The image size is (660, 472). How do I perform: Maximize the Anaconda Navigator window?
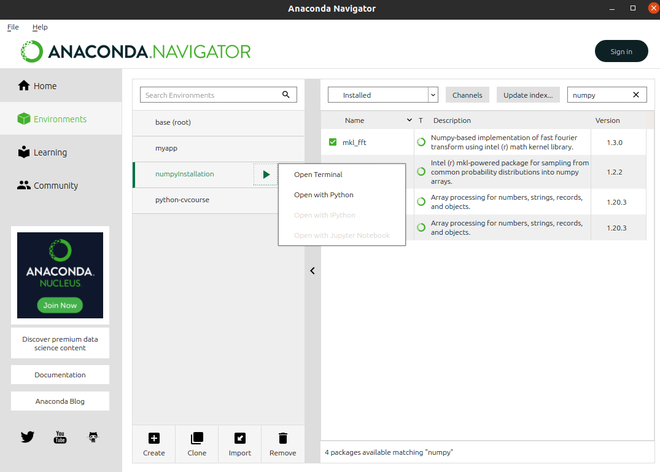coord(633,8)
